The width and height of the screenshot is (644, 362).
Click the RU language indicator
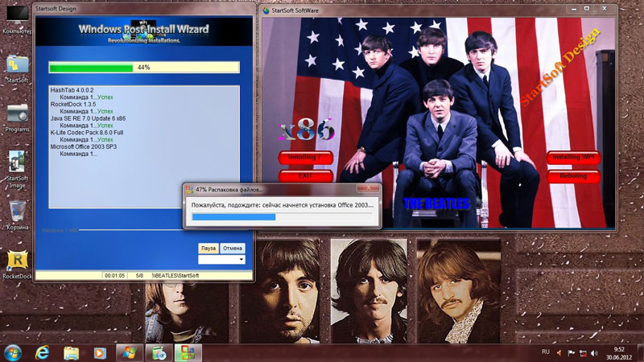point(546,352)
